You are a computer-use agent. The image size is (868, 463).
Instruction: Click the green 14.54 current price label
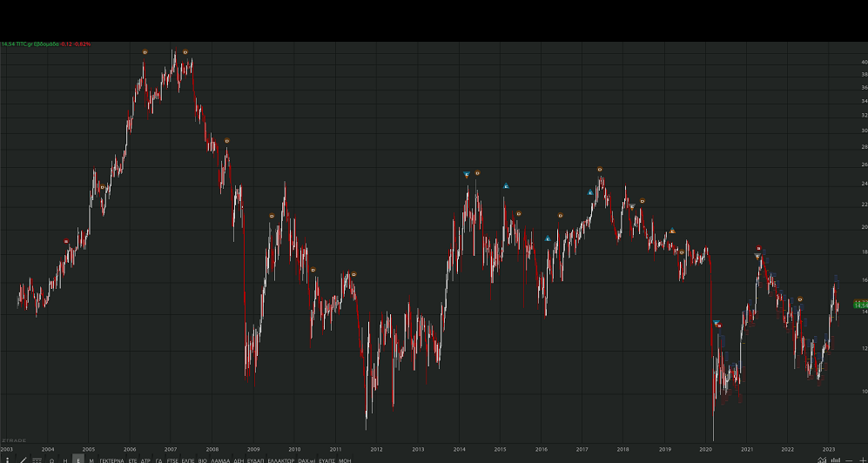point(861,305)
